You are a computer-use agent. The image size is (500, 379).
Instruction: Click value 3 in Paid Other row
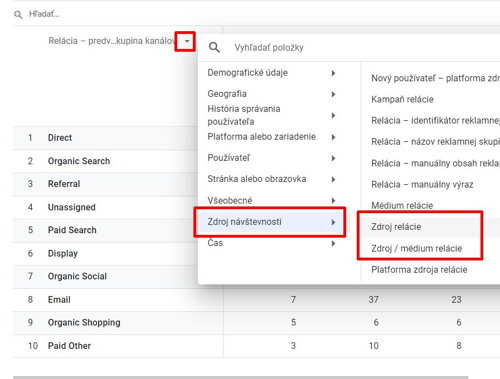(x=293, y=346)
